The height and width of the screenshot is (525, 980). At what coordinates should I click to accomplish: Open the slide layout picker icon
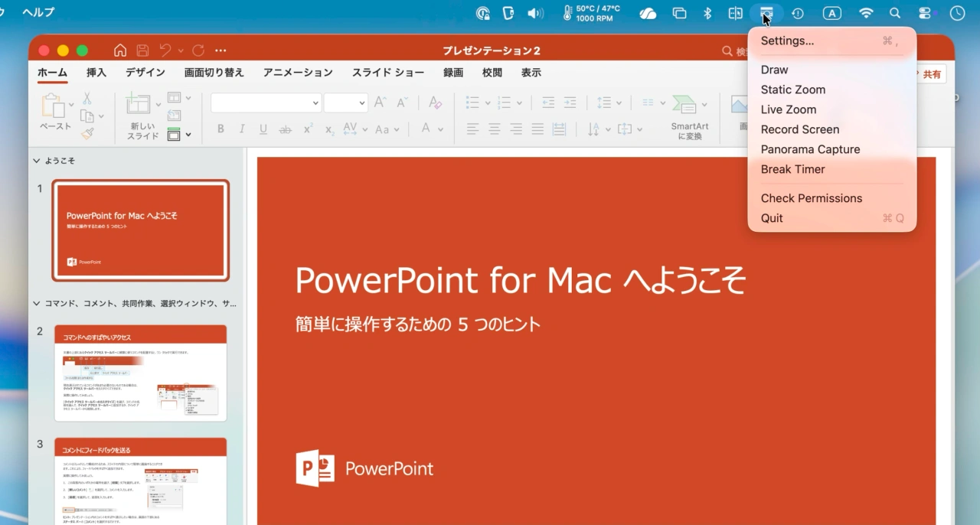click(x=174, y=98)
